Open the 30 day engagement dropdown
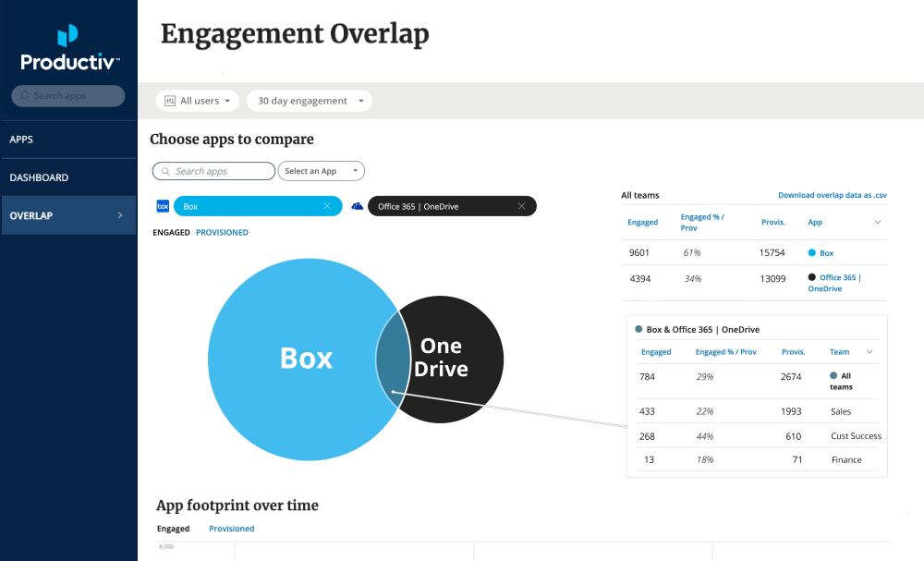The height and width of the screenshot is (561, 924). point(310,101)
